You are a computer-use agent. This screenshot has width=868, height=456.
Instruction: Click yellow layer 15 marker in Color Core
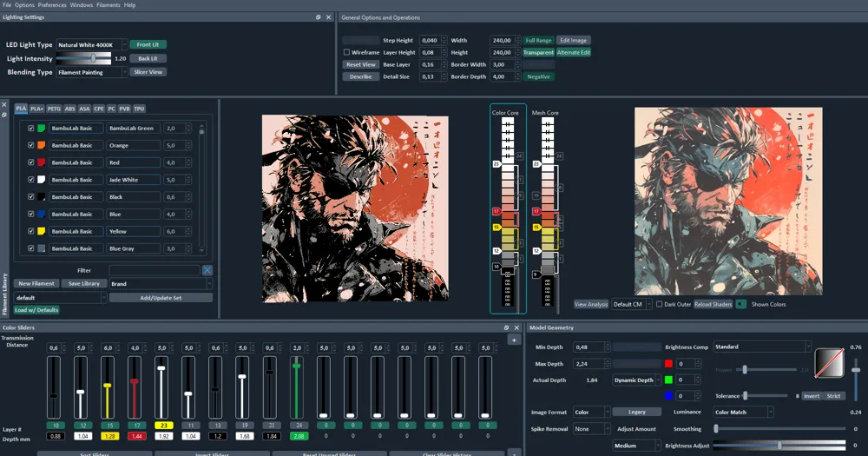496,228
